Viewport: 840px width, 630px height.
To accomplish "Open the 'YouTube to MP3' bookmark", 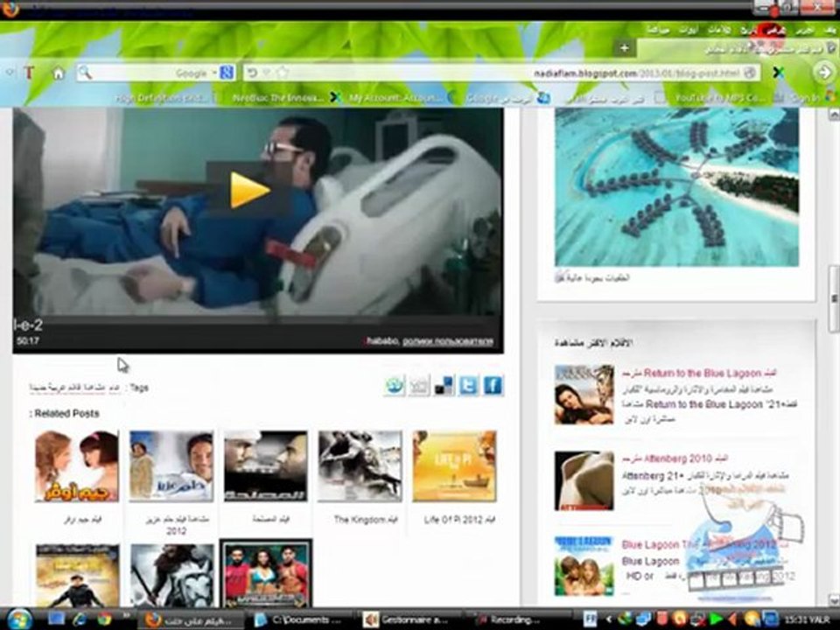I will (719, 98).
